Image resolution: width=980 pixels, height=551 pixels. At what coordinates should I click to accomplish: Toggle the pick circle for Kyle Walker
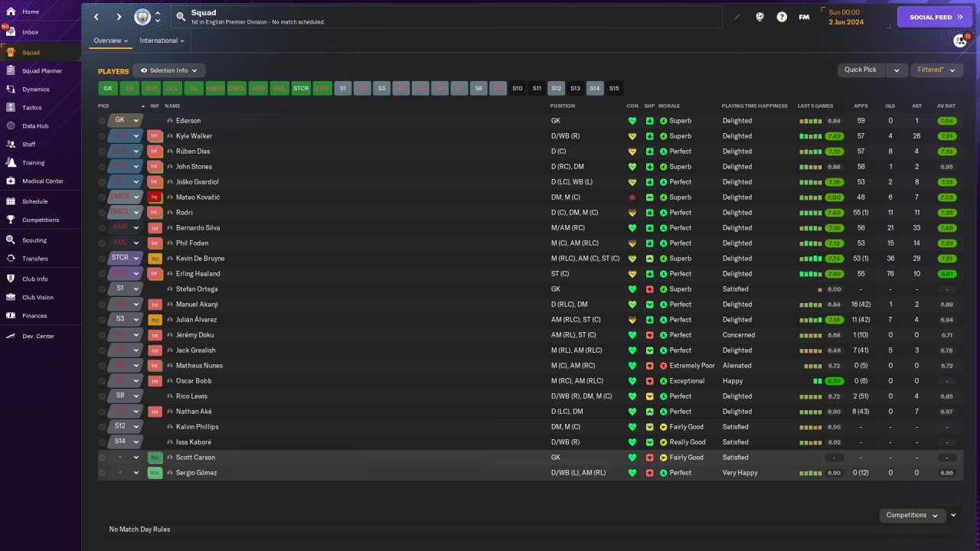[103, 136]
